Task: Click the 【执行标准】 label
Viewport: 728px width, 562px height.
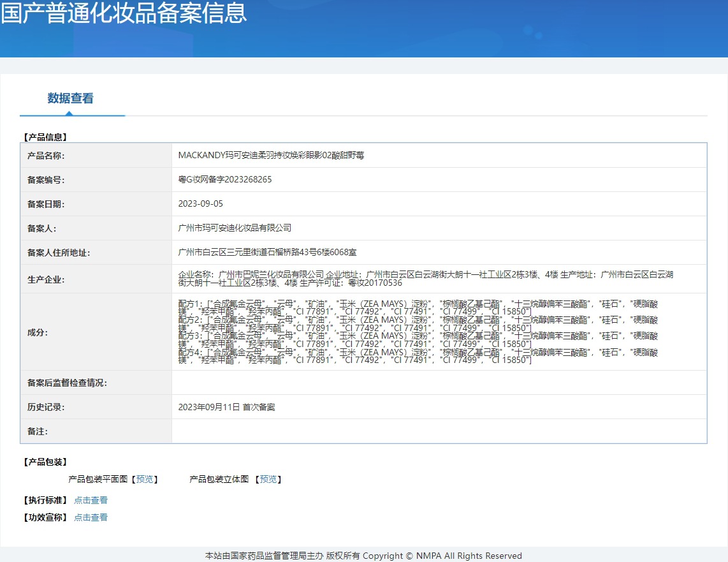Action: [x=45, y=500]
